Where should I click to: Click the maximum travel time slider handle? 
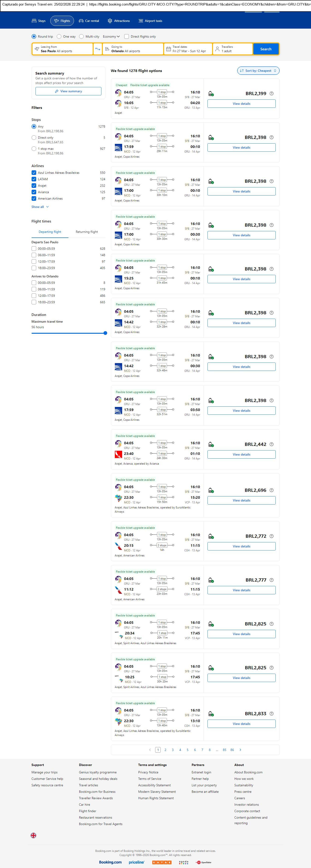pyautogui.click(x=105, y=333)
